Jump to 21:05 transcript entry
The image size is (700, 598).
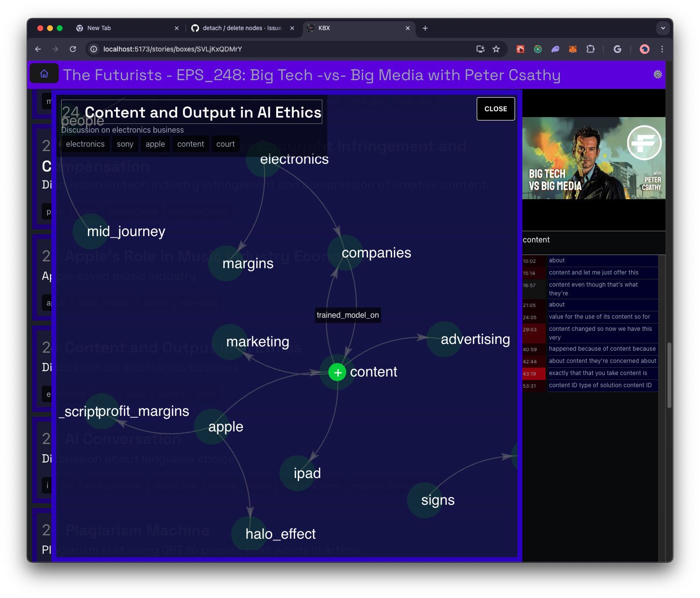(590, 305)
